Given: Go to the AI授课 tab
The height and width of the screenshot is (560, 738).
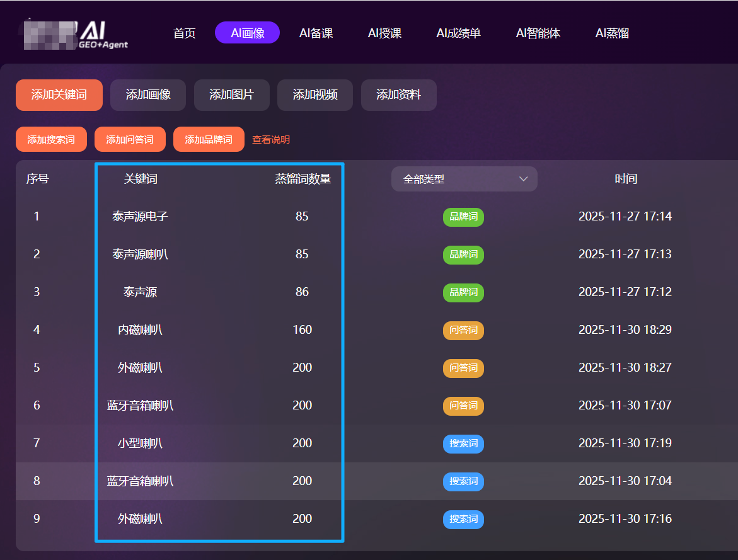Looking at the screenshot, I should [384, 33].
